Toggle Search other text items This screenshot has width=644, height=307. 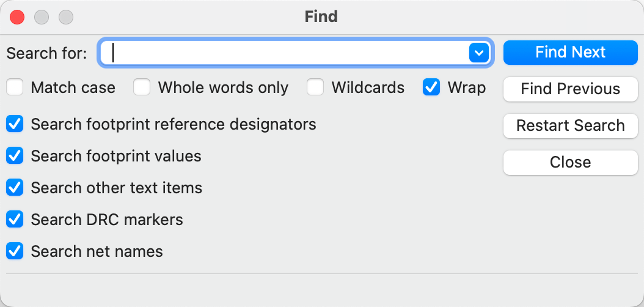[15, 188]
